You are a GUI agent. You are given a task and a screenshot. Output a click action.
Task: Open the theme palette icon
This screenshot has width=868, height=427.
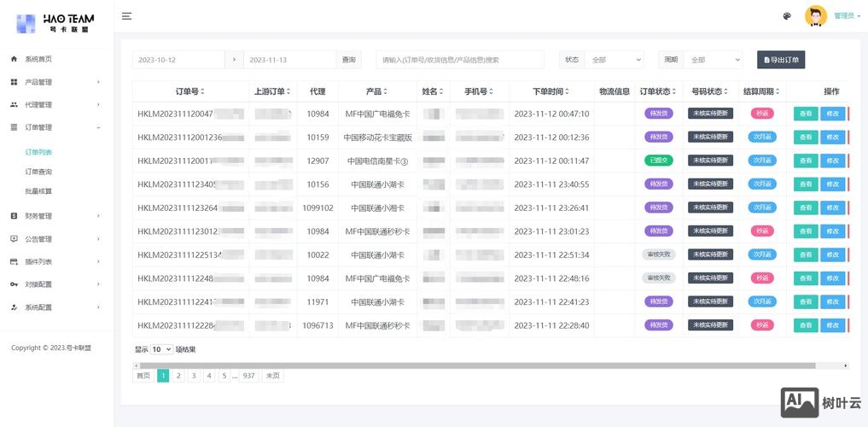pos(787,16)
